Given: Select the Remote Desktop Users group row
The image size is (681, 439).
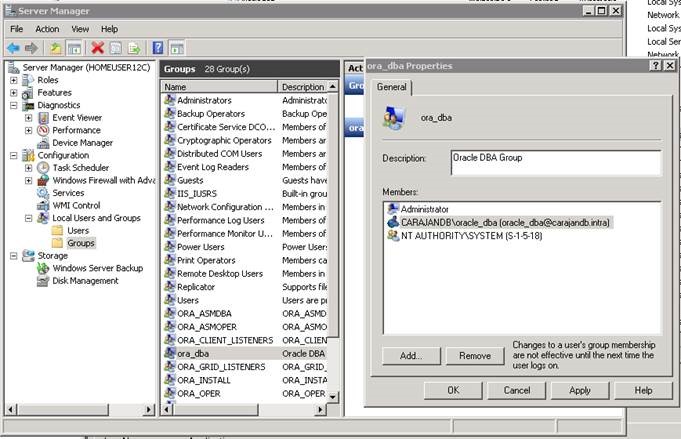Looking at the screenshot, I should (x=245, y=274).
